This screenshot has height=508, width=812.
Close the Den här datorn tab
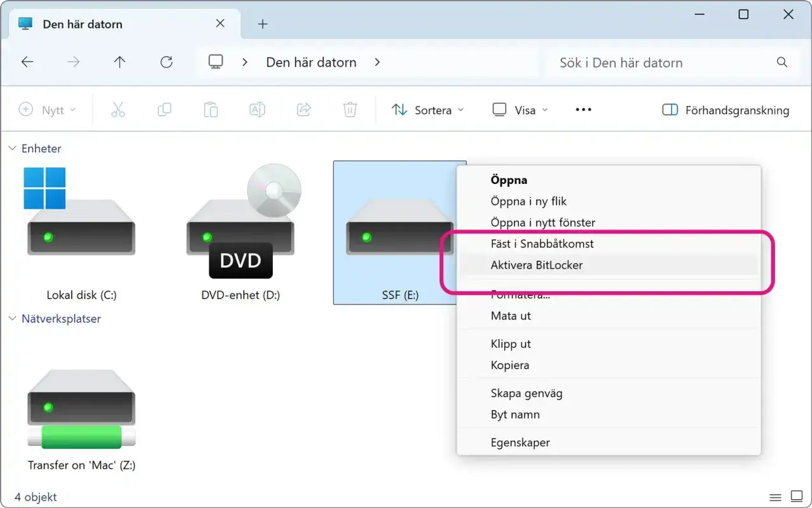[220, 23]
